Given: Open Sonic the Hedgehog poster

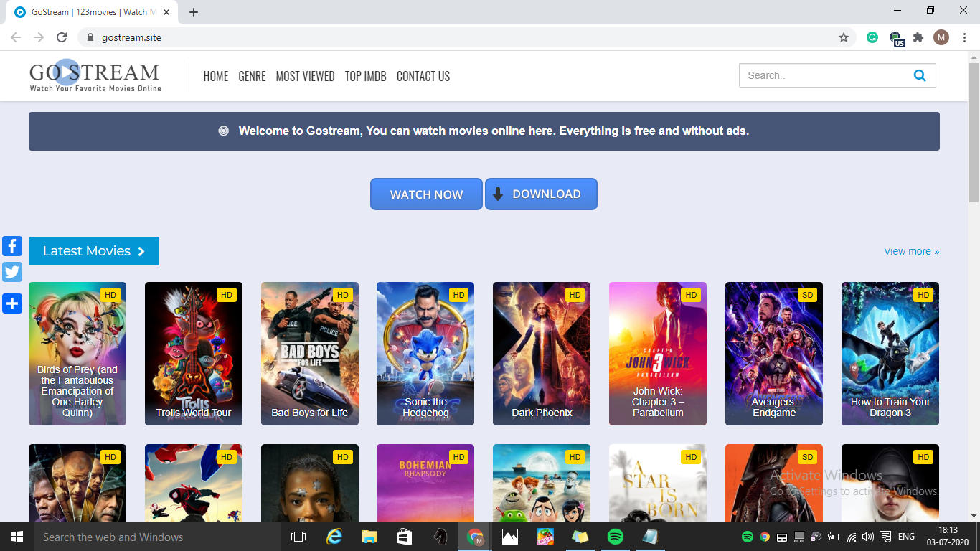Looking at the screenshot, I should click(x=425, y=354).
